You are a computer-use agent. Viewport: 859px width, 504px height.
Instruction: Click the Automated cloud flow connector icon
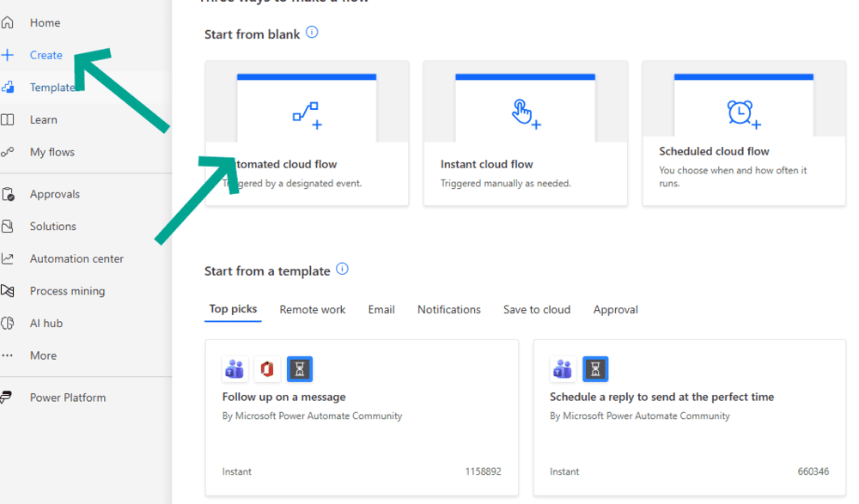point(307,115)
